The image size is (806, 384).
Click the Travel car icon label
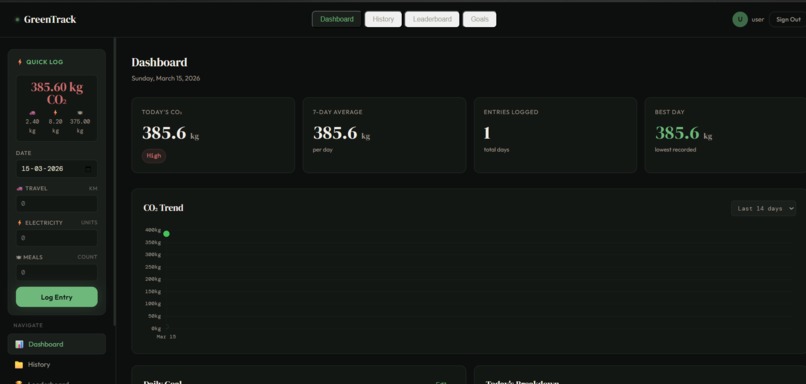tap(20, 188)
